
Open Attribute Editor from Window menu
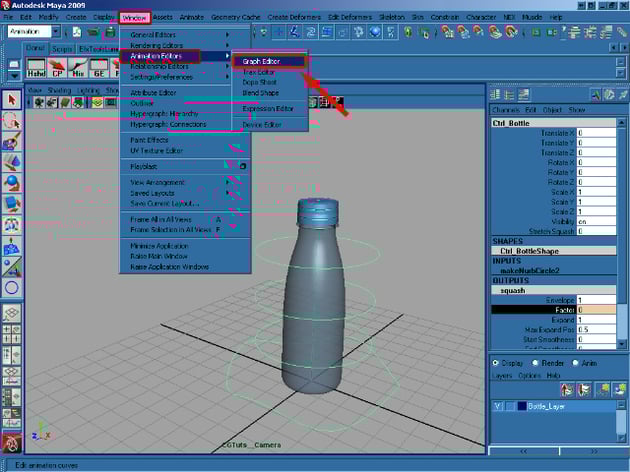tap(154, 92)
